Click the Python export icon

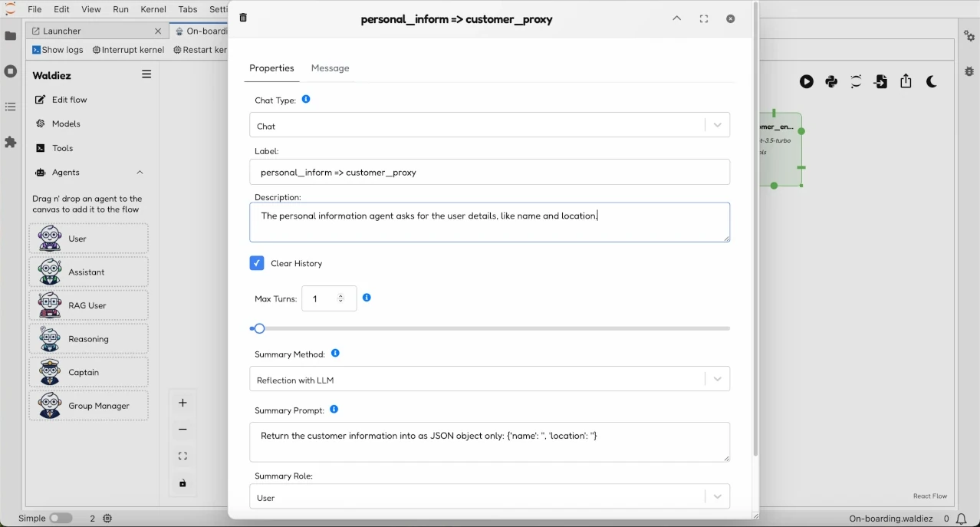[x=831, y=82]
